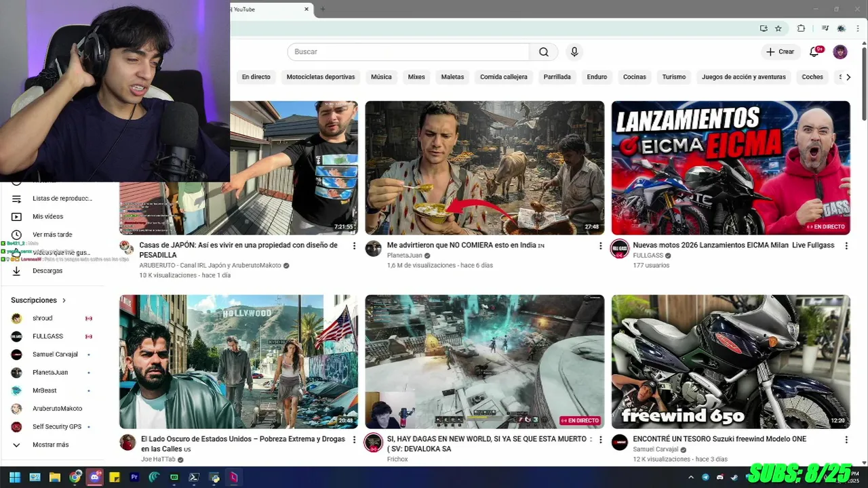Open options for Nuevas motos 2026 video
This screenshot has width=868, height=488.
(x=846, y=246)
